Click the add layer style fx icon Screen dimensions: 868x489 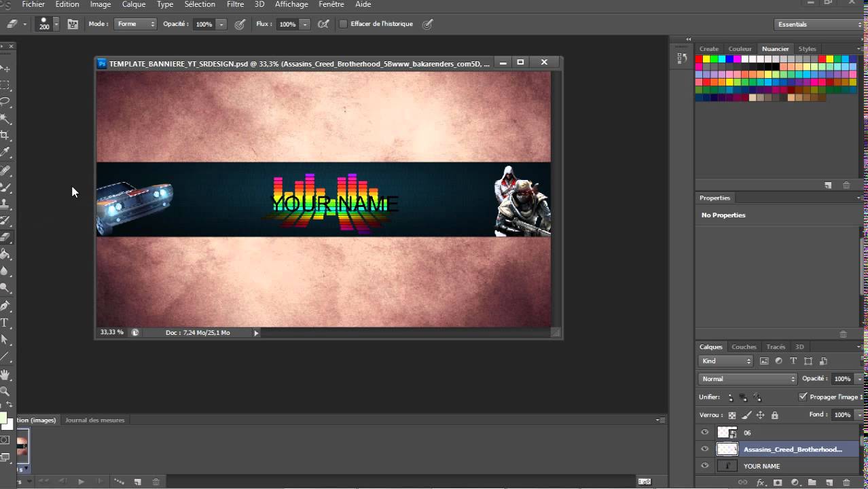tap(761, 482)
